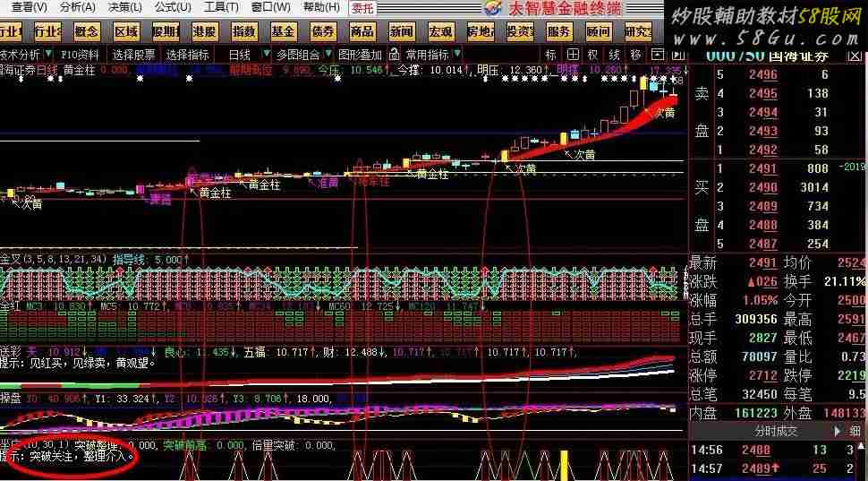Viewport: 868px width, 481px height.
Task: Open the 顾问 advisor button
Action: (599, 32)
